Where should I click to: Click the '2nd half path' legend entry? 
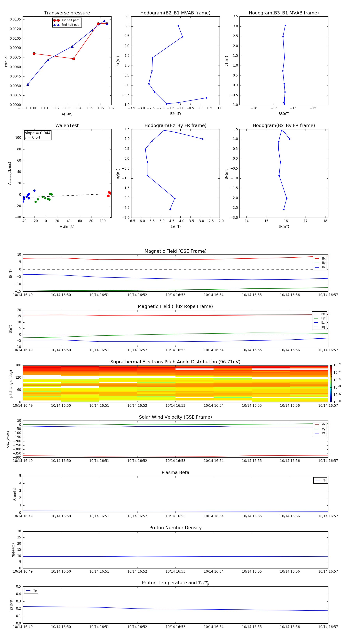point(67,25)
